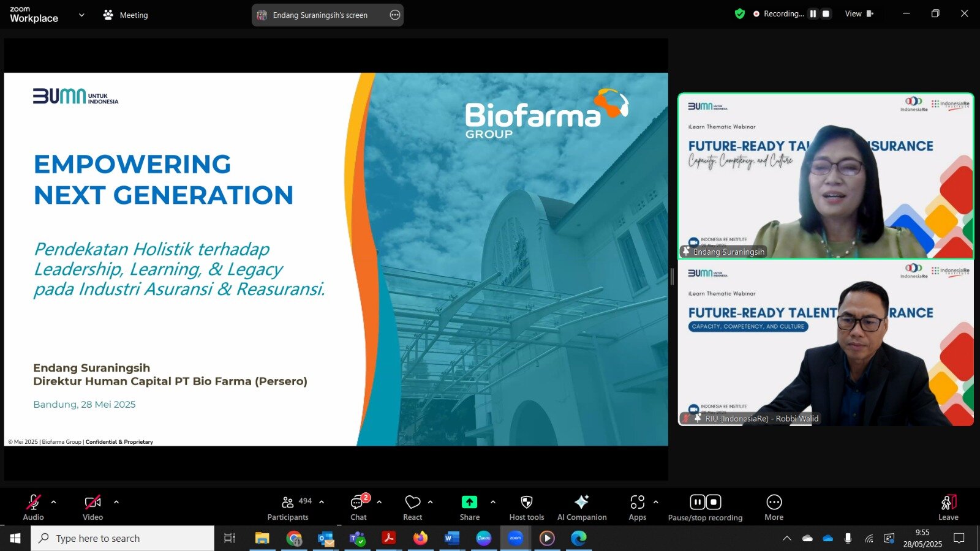Open Windows notification center
Screen dimensions: 980x551
pyautogui.click(x=959, y=538)
